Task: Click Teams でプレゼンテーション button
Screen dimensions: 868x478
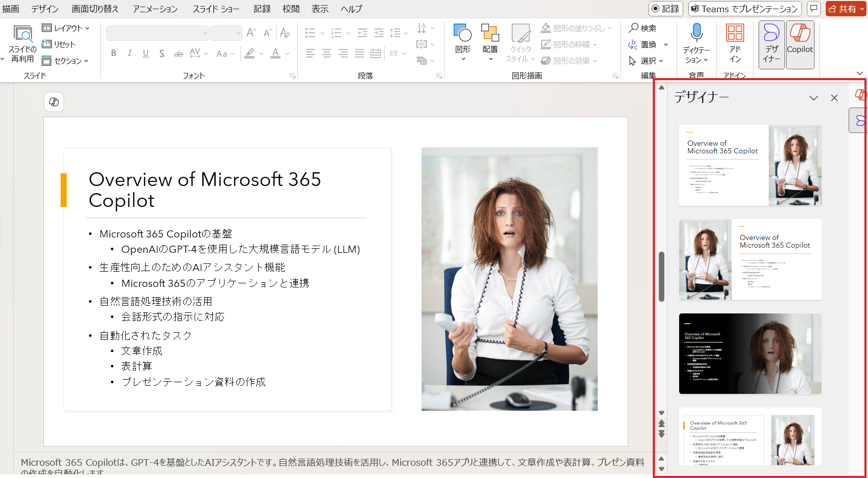Action: click(745, 9)
